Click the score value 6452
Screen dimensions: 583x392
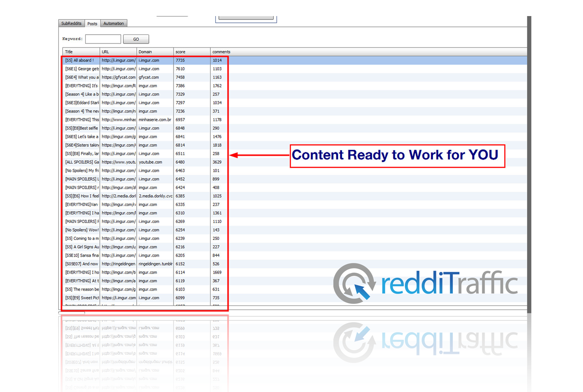180,179
